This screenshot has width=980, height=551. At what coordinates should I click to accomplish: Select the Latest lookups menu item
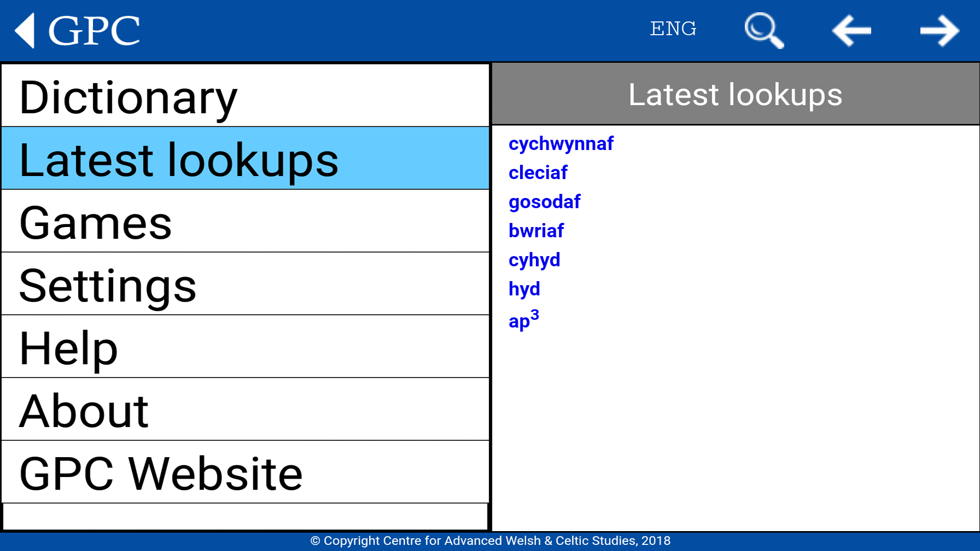pos(245,159)
